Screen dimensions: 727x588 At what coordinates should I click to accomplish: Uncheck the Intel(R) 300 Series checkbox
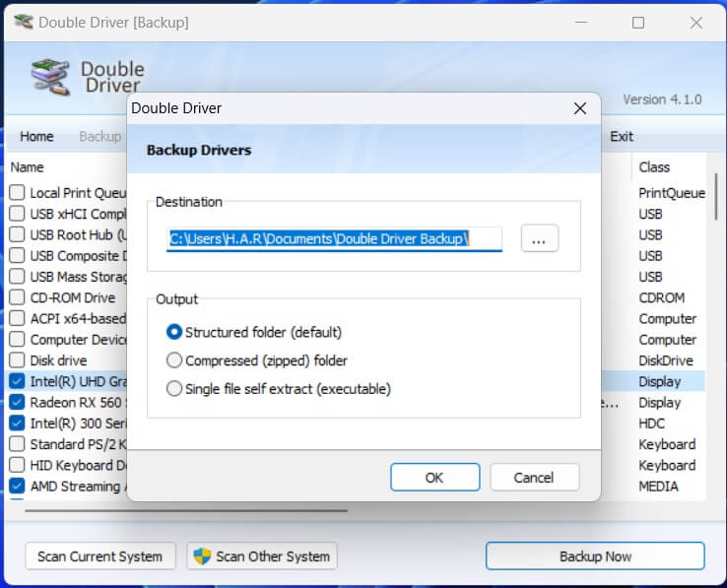pos(17,423)
